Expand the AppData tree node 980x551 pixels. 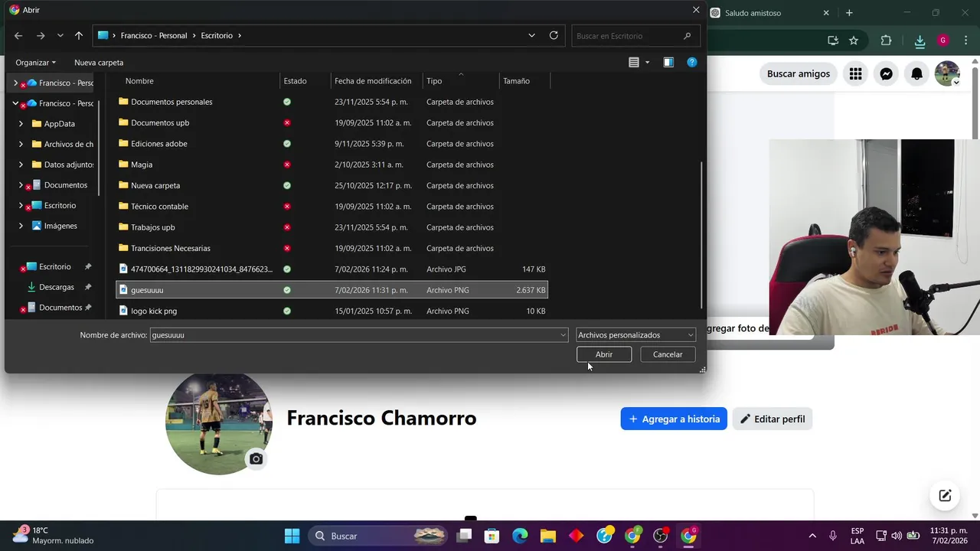click(x=21, y=123)
